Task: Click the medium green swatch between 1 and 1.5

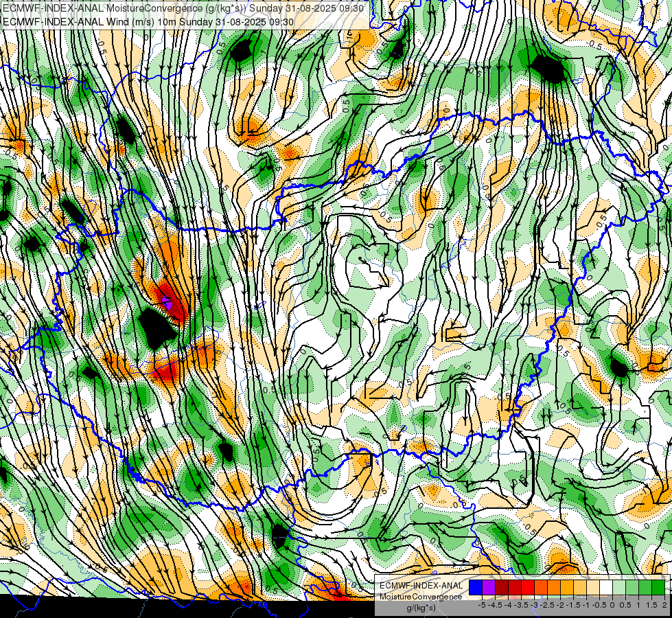Action: 645,588
